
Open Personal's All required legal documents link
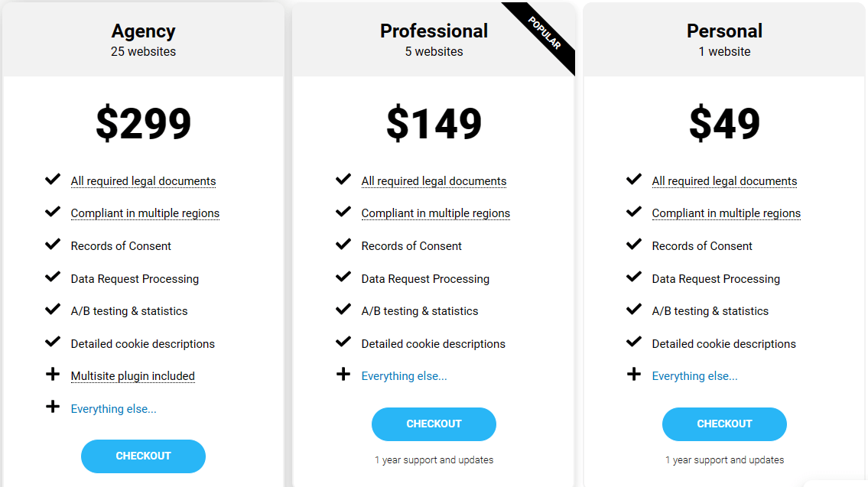(x=724, y=180)
